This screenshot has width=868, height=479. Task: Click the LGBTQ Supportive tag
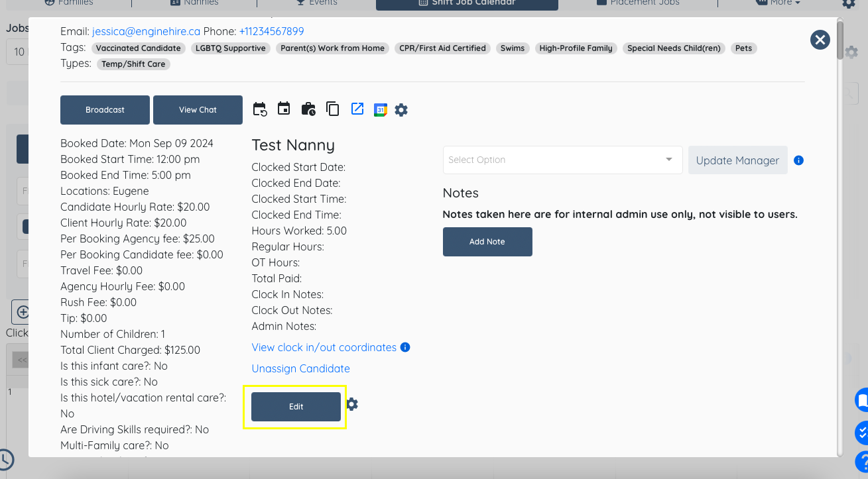coord(231,48)
